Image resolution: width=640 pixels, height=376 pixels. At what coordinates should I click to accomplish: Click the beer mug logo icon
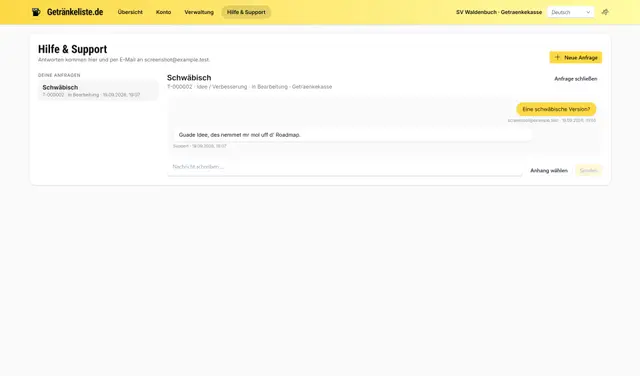pos(36,12)
